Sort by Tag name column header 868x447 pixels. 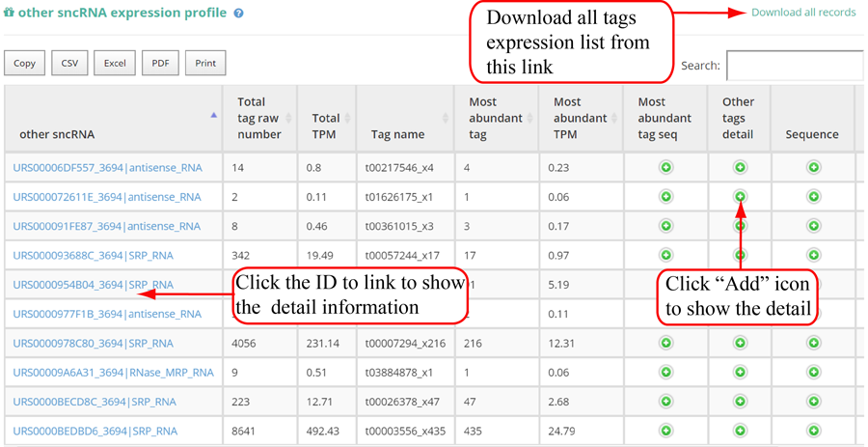[x=397, y=134]
